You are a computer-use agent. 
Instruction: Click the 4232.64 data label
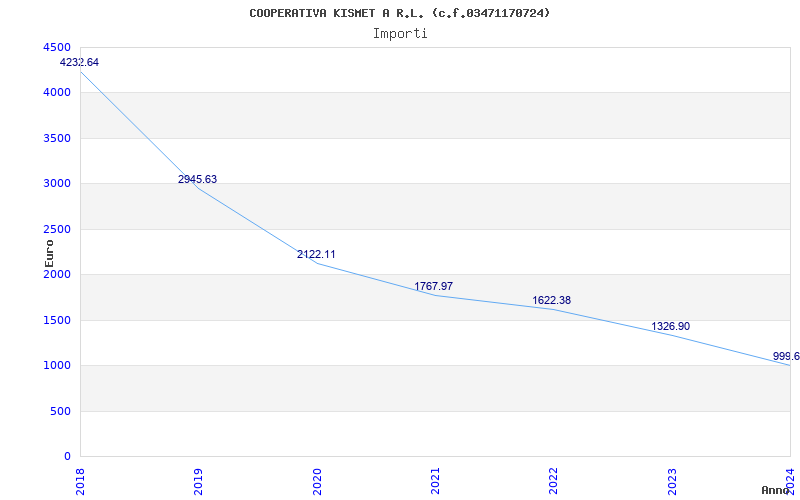click(79, 62)
